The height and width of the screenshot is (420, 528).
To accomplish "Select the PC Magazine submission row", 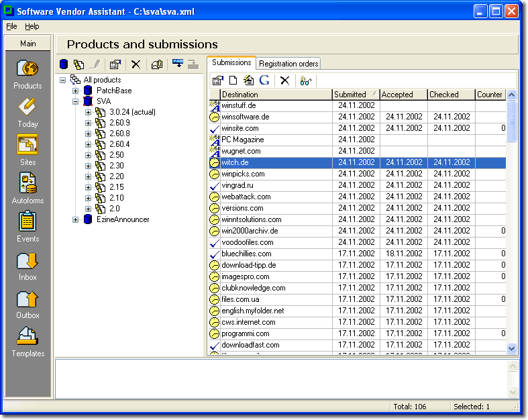I will 358,140.
